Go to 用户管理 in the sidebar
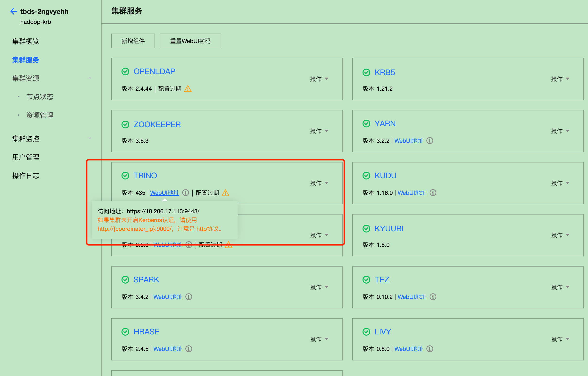588x376 pixels. [x=26, y=157]
